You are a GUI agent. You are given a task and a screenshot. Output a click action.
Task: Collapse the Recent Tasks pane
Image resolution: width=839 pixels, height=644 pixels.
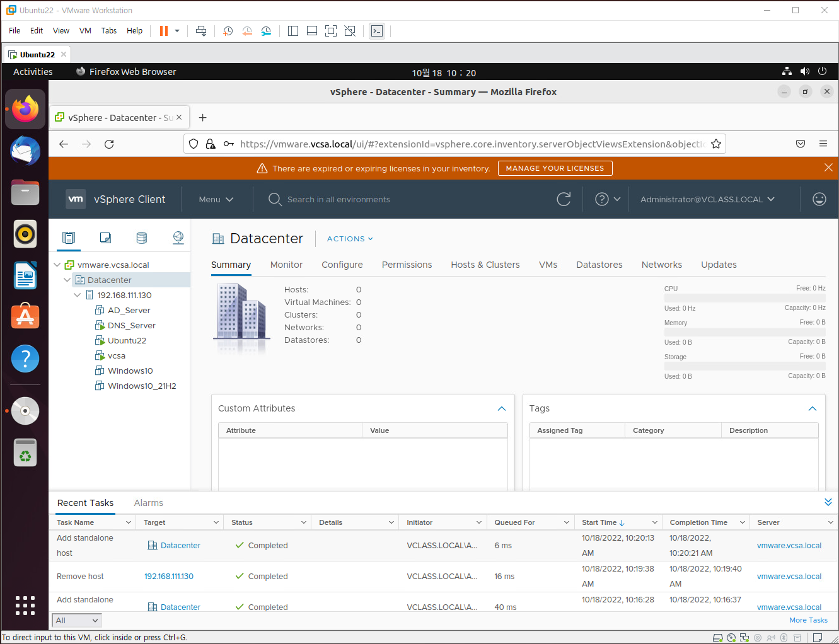coord(828,502)
